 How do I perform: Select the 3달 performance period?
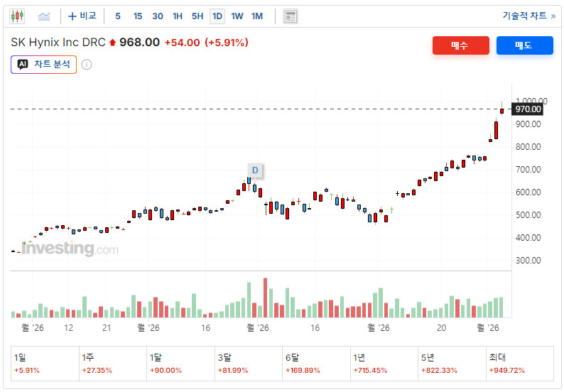pos(249,364)
